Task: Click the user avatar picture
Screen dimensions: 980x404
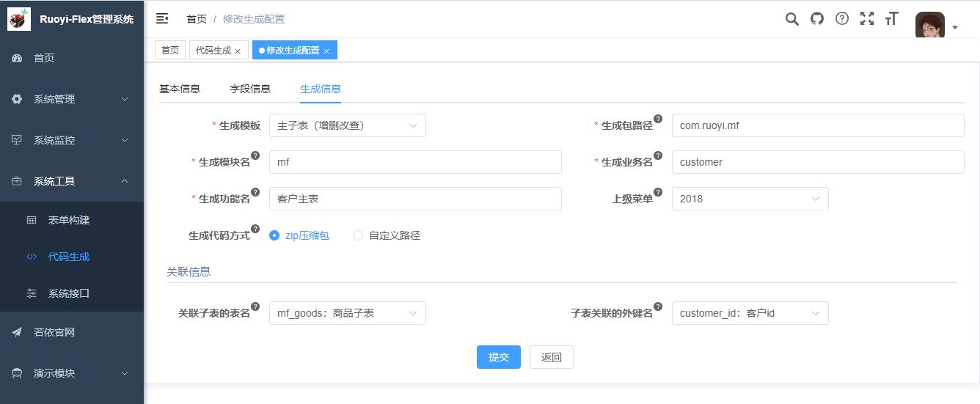Action: click(x=930, y=25)
